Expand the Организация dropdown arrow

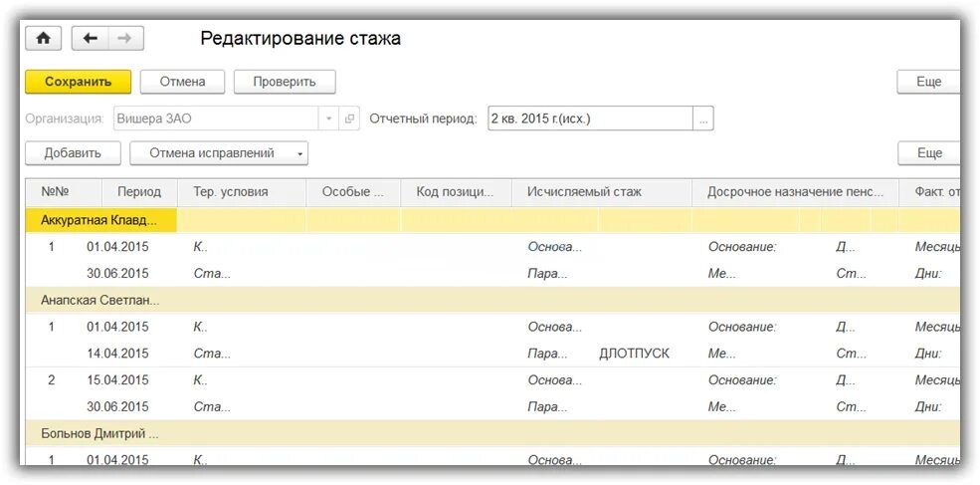[x=329, y=119]
